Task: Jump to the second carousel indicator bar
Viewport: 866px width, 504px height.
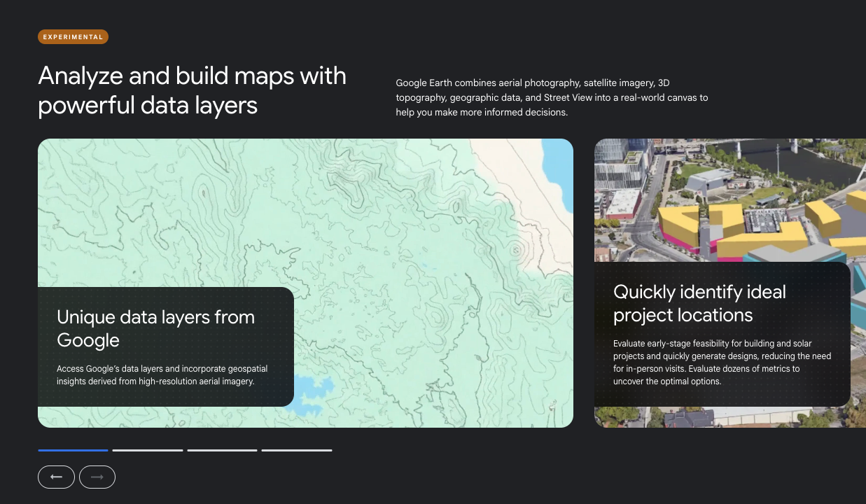Action: click(148, 450)
